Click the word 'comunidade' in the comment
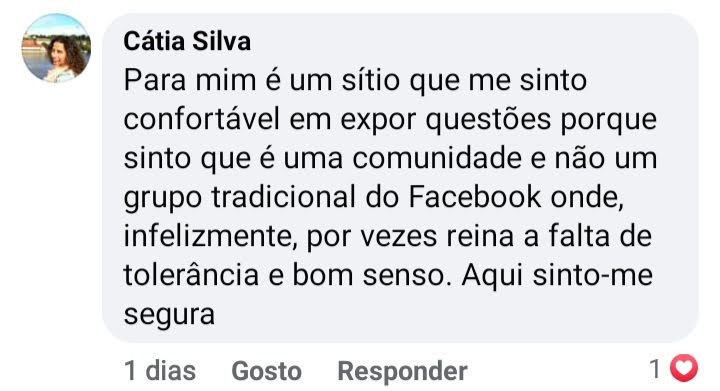 437,158
